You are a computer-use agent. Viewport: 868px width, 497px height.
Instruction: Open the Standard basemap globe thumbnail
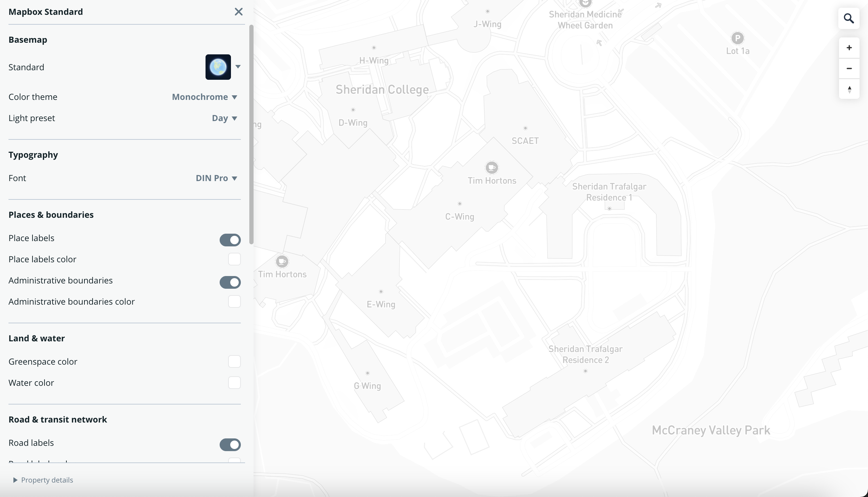pos(218,67)
